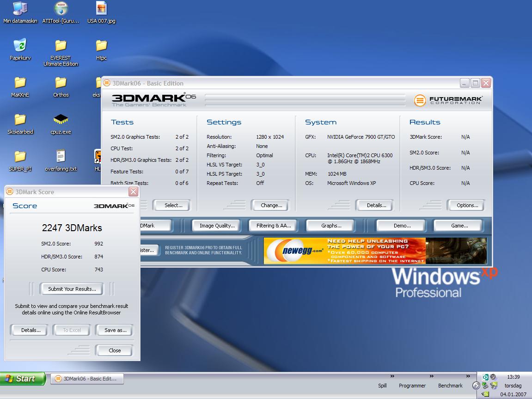Click SM2.0 Score value 992
Screen dimensions: 532x399
99,244
